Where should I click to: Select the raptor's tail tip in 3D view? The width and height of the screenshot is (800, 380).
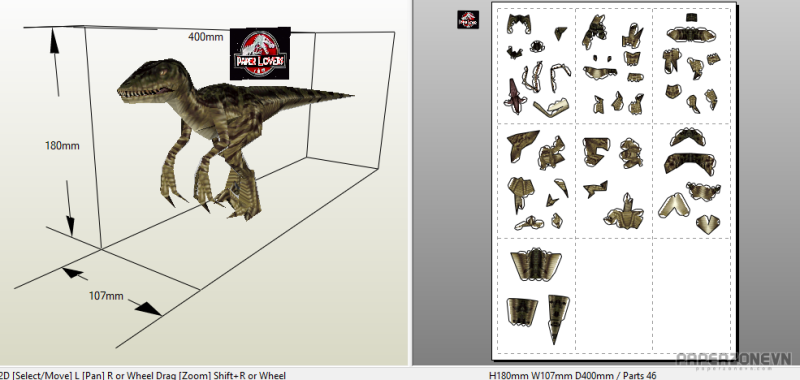click(x=341, y=95)
